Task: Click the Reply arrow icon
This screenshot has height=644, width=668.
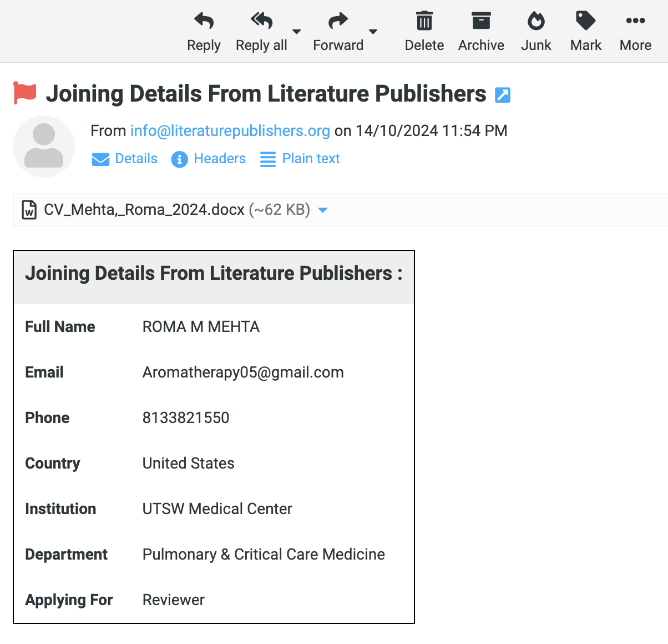Action: pyautogui.click(x=204, y=22)
